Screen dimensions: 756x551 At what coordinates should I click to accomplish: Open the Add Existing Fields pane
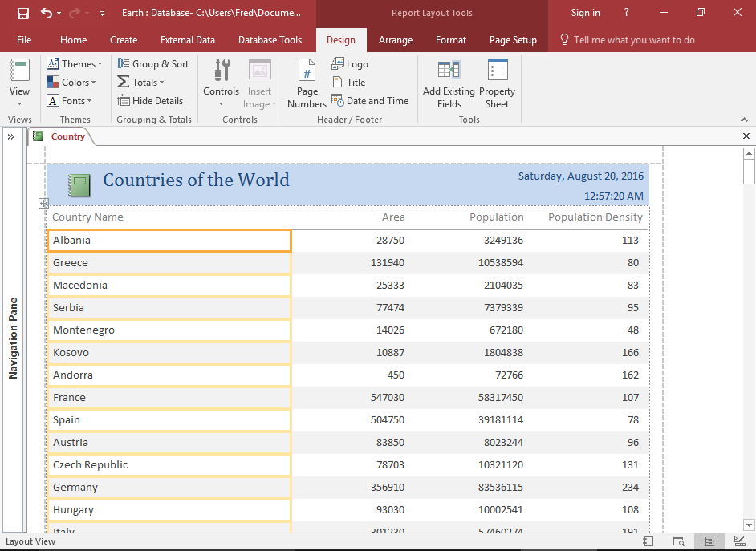tap(449, 83)
